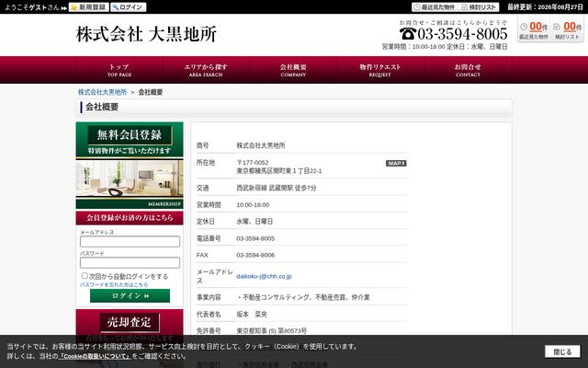Open 物件リクエスト REQUEST menu item
Viewport: 588px width, 368px height.
(x=379, y=70)
